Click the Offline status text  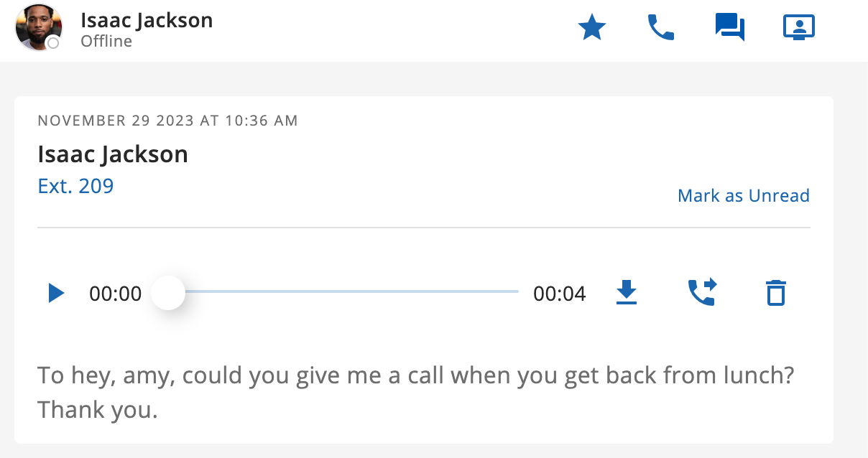tap(106, 42)
